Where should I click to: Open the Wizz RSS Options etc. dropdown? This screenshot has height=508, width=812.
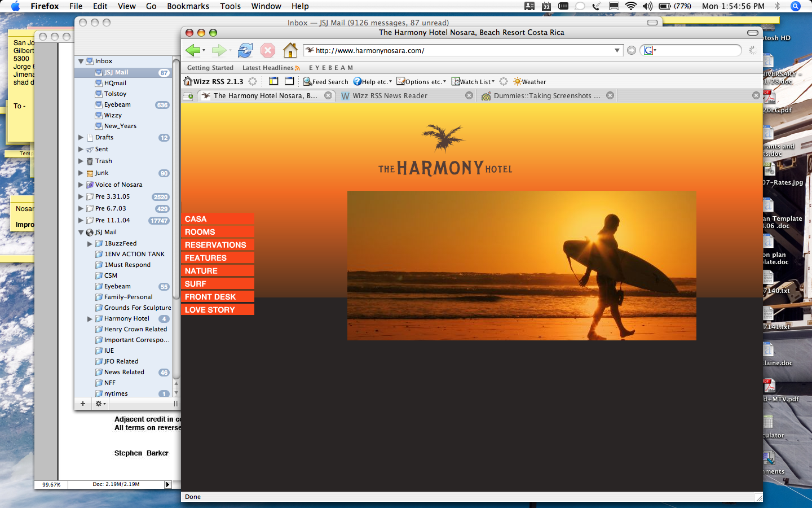click(x=421, y=82)
